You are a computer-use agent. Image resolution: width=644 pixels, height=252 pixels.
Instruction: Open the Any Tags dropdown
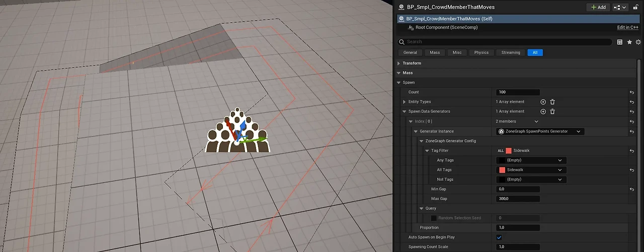tap(531, 160)
